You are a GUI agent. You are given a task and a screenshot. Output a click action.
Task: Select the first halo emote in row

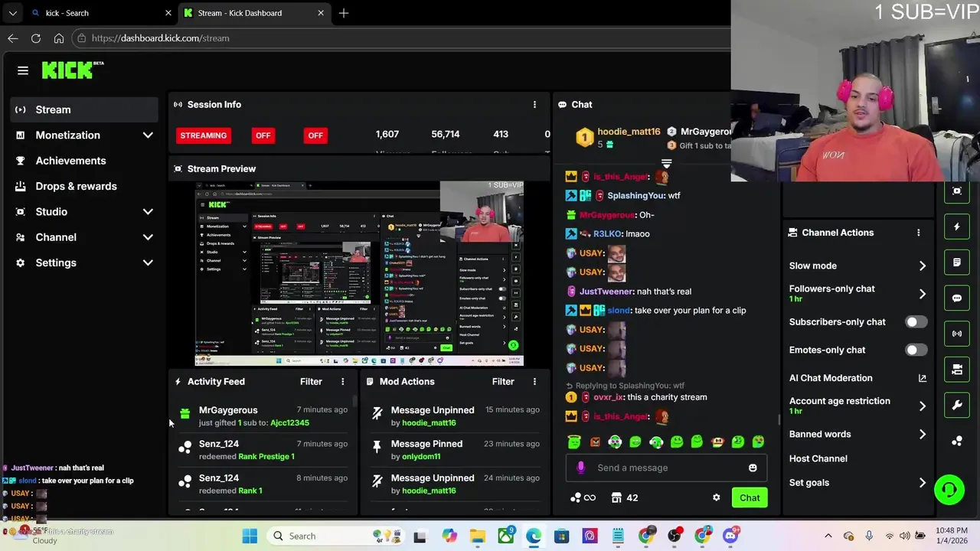(x=575, y=442)
